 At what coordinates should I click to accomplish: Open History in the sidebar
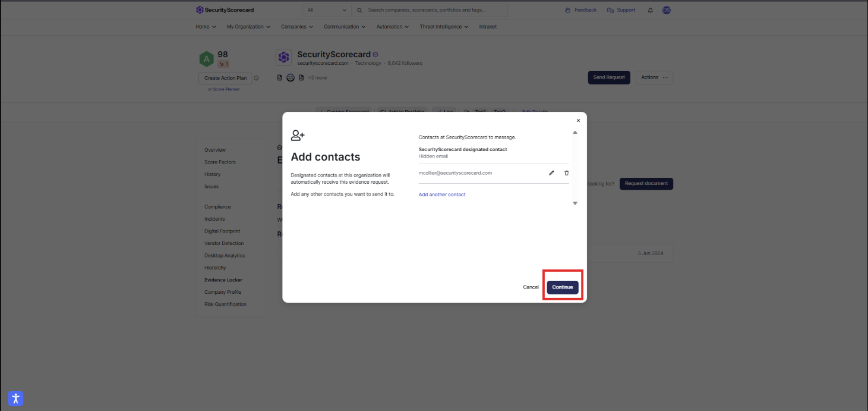click(x=212, y=174)
